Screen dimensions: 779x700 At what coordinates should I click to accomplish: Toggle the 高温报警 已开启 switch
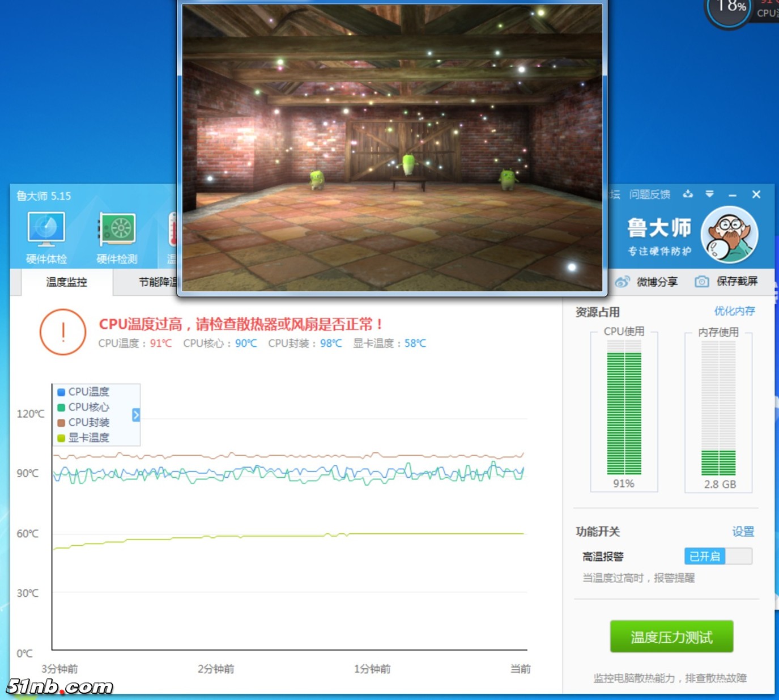tap(718, 557)
